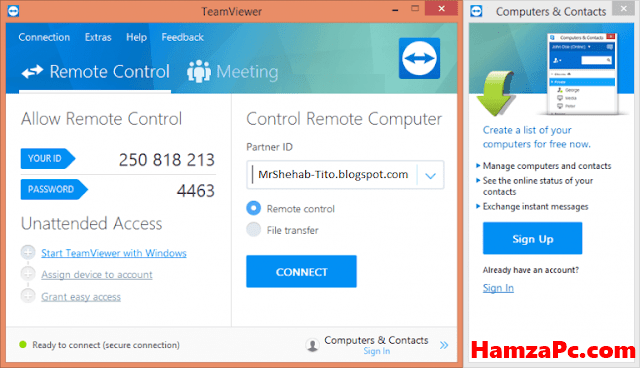This screenshot has width=640, height=368.
Task: Click the Meeting people icon
Action: pyautogui.click(x=199, y=71)
